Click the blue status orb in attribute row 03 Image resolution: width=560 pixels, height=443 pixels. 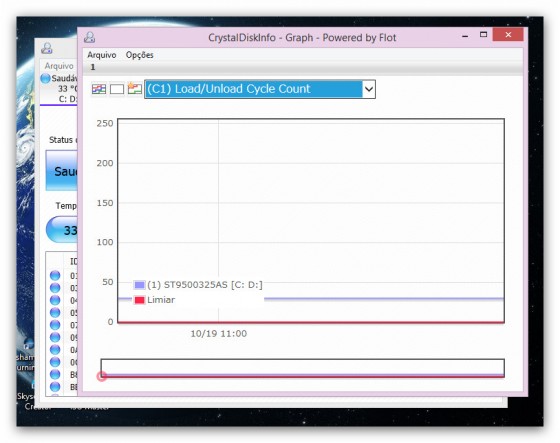[55, 288]
